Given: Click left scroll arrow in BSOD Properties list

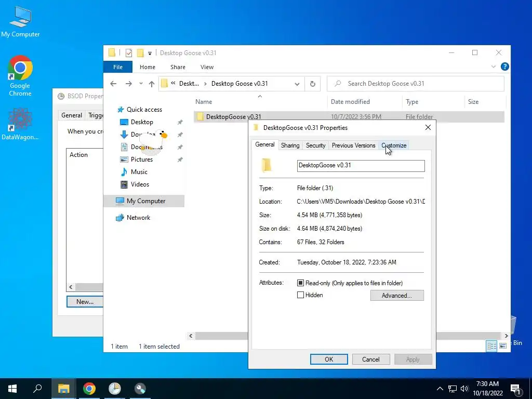Looking at the screenshot, I should click(x=71, y=287).
